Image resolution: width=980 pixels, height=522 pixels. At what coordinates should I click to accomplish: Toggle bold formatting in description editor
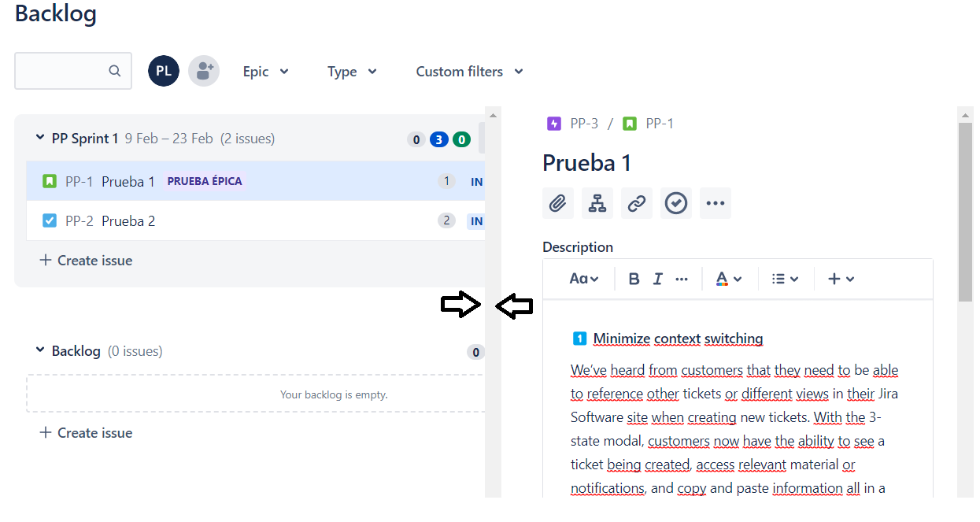tap(634, 279)
